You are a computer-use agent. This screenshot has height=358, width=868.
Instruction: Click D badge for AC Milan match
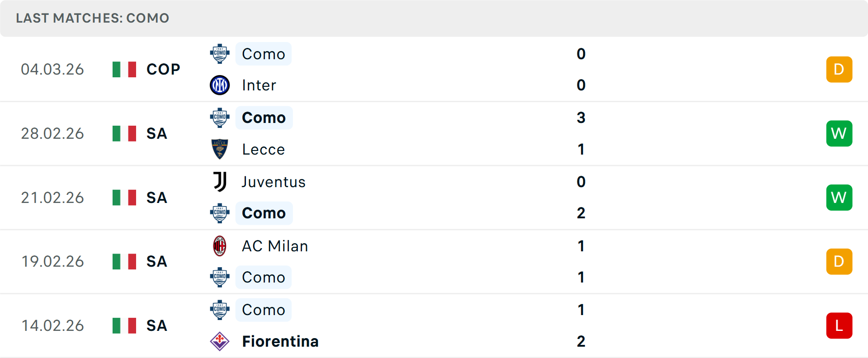839,261
